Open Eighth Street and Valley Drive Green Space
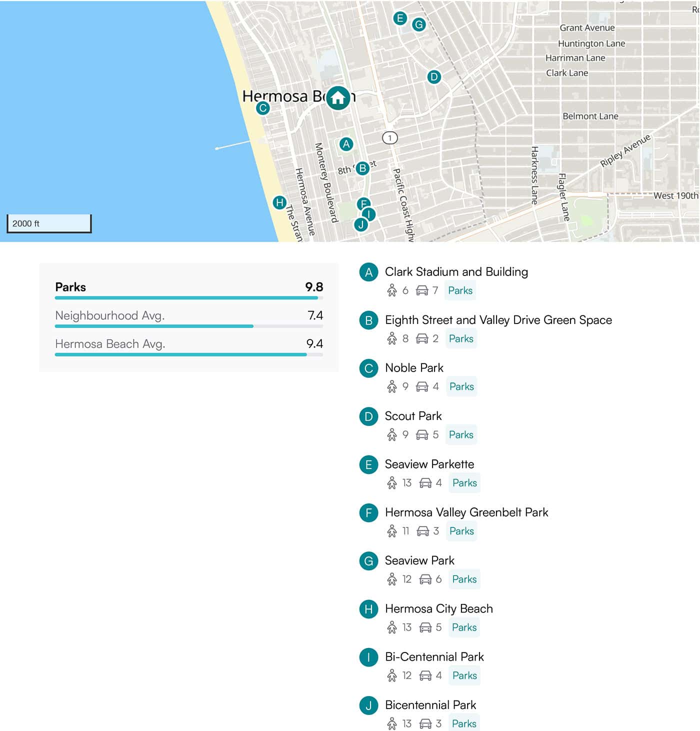 [498, 320]
